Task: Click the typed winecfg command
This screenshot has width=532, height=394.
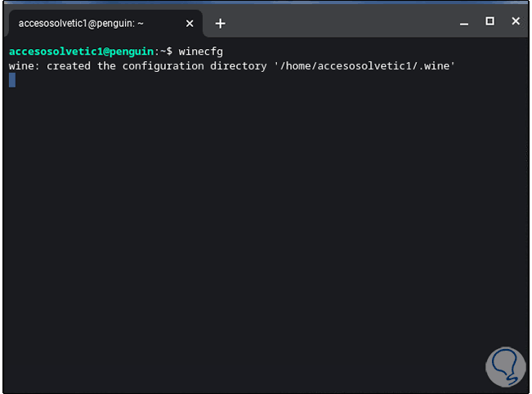Action: [x=200, y=51]
